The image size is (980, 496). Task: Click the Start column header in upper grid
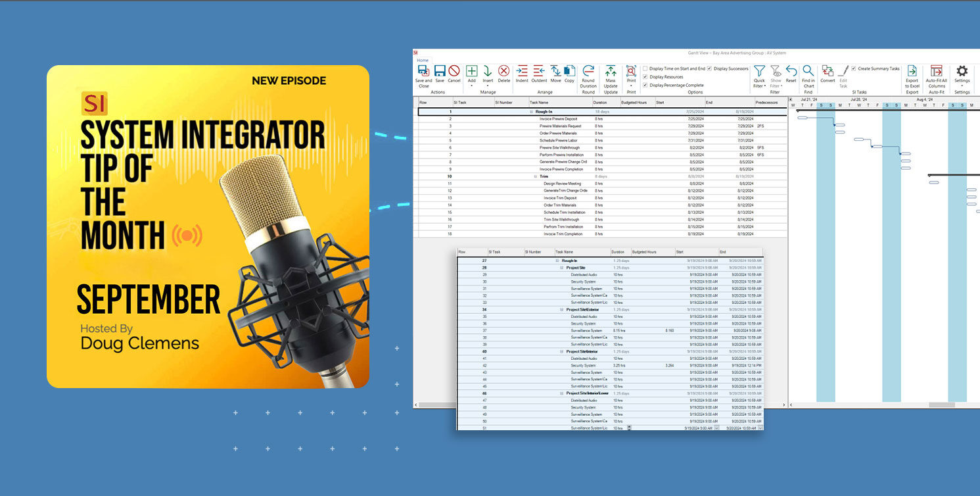tap(680, 103)
